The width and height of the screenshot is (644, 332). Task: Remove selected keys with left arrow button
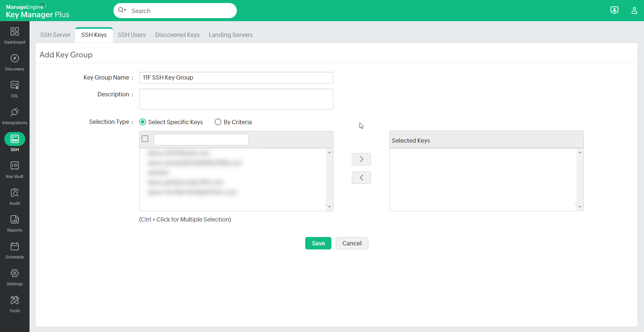click(361, 178)
